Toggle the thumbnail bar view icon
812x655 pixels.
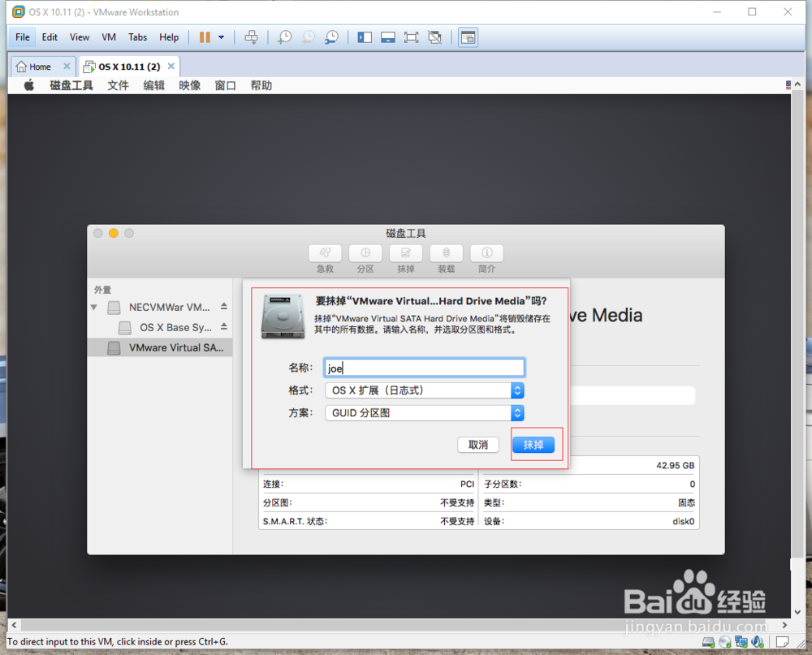pos(388,37)
